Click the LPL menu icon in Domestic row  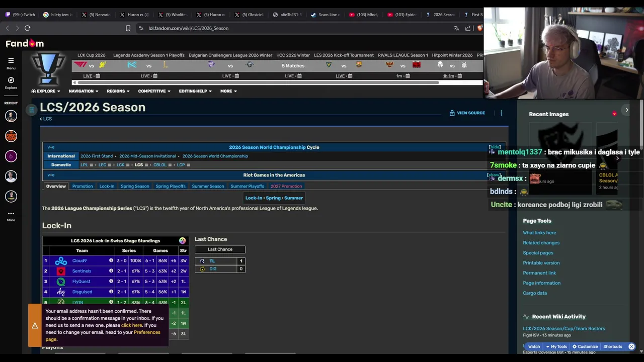(92, 165)
